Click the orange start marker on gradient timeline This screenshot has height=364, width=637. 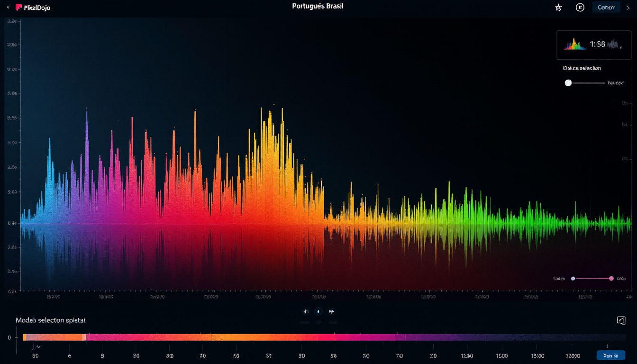[24, 337]
